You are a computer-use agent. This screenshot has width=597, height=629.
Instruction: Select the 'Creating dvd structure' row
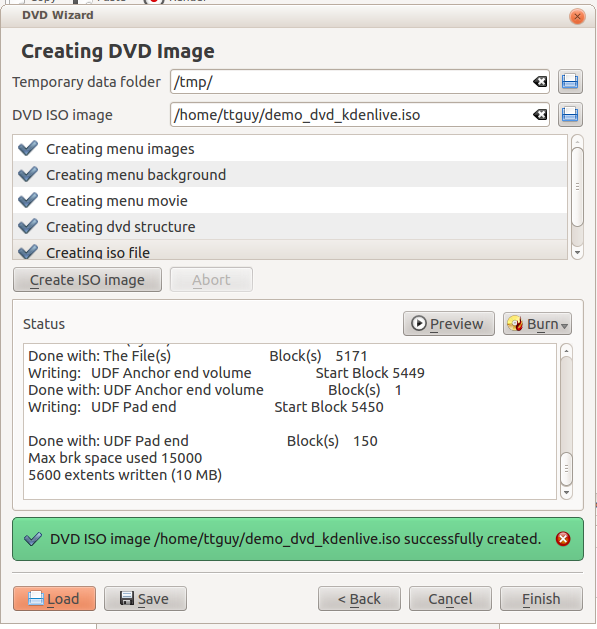(x=290, y=227)
